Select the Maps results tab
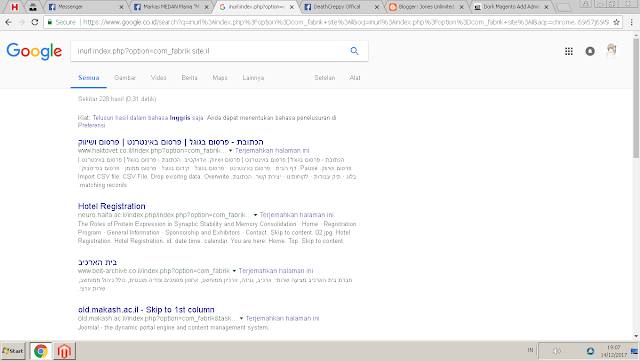 220,78
